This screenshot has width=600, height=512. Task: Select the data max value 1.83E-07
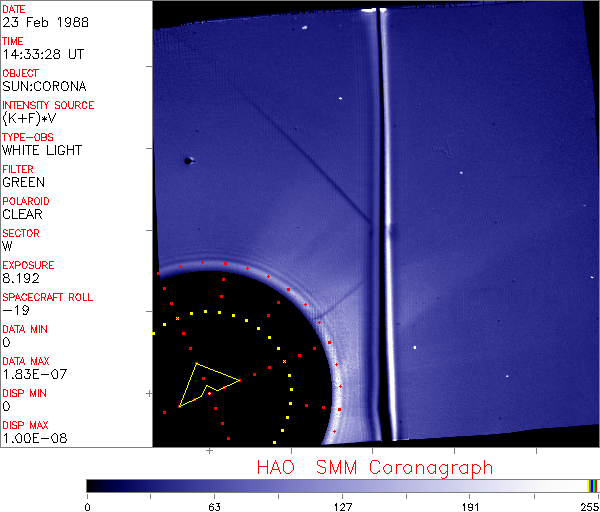coord(35,374)
